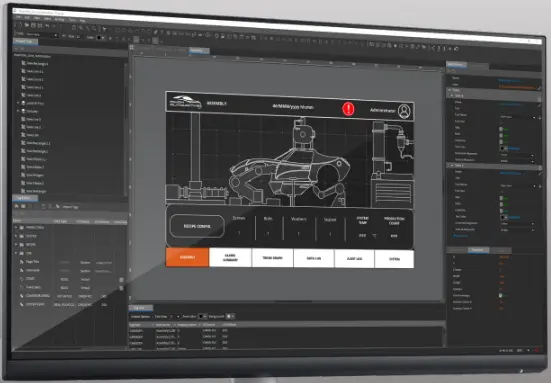Viewport: 551px width, 383px height.
Task: Select the 'Sealant' label on the HMI screen
Action: point(330,220)
